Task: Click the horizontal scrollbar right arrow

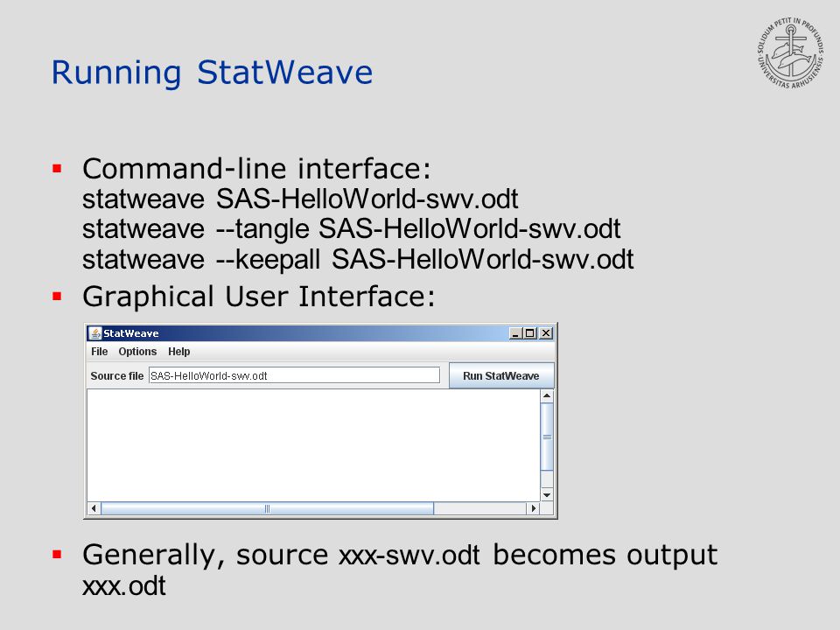Action: coord(534,507)
